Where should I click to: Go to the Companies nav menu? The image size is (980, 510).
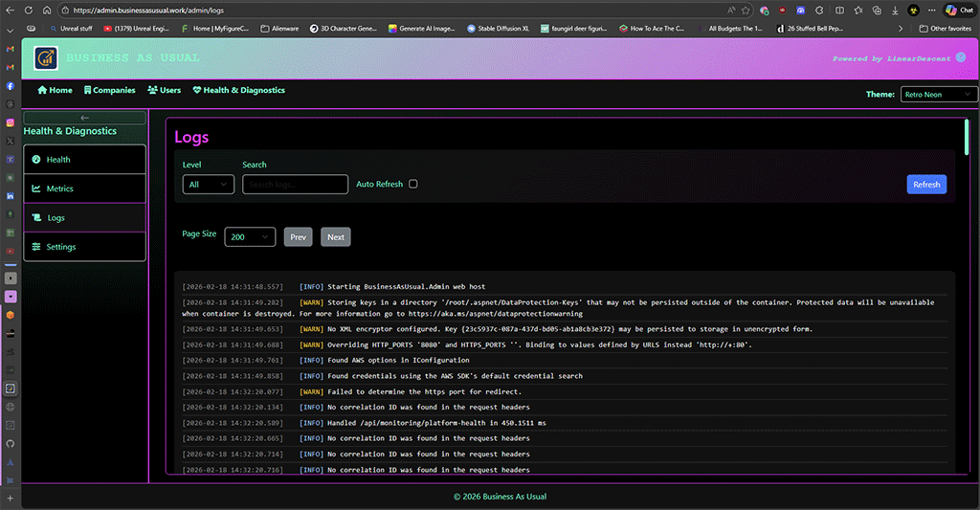(x=109, y=90)
